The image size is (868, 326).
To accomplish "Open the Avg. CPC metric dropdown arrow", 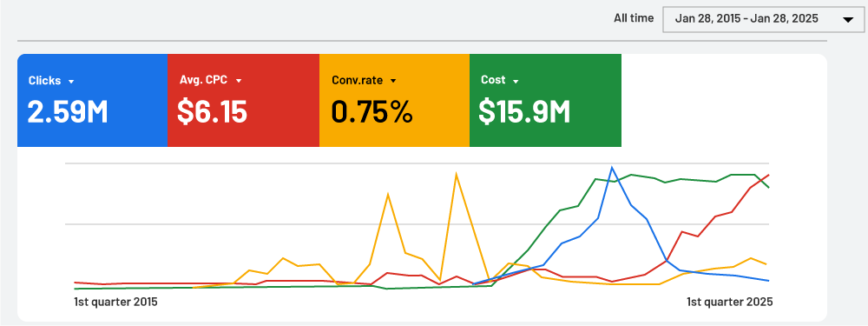I will point(239,81).
